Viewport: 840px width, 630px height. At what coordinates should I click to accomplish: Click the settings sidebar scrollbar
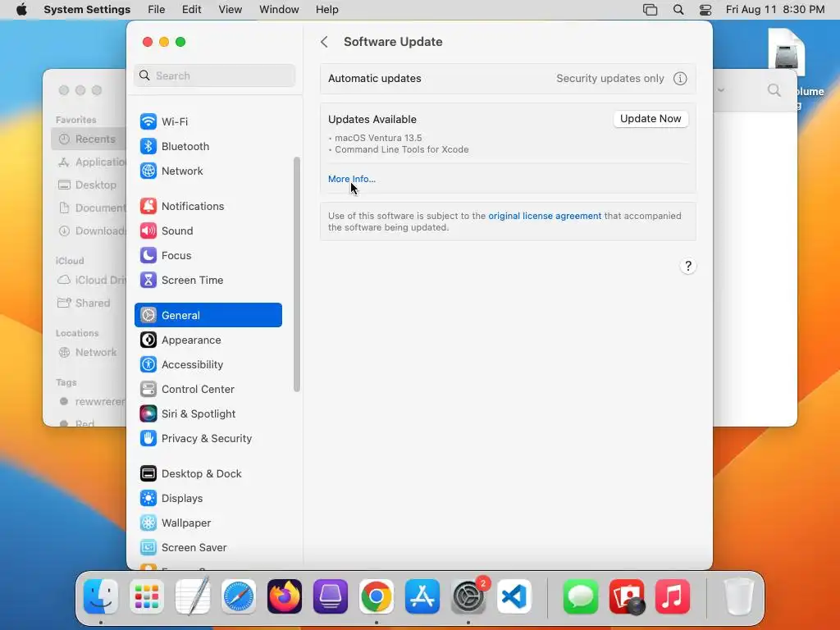coord(296,274)
